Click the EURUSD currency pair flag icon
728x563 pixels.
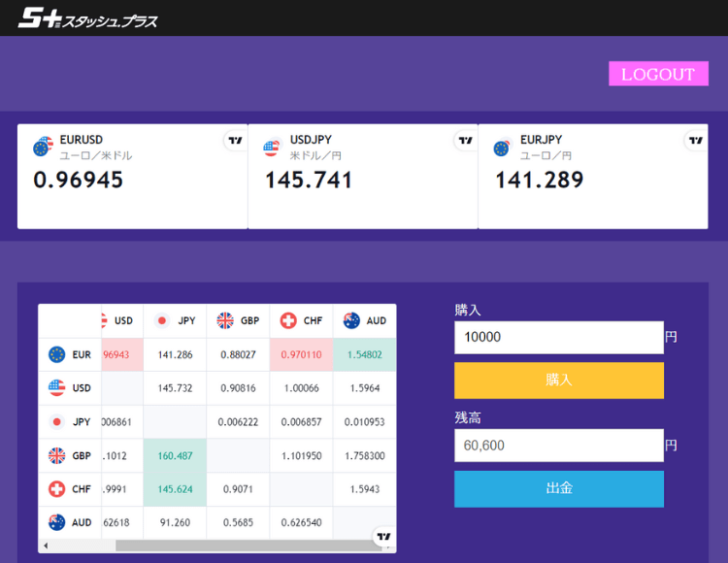[44, 148]
